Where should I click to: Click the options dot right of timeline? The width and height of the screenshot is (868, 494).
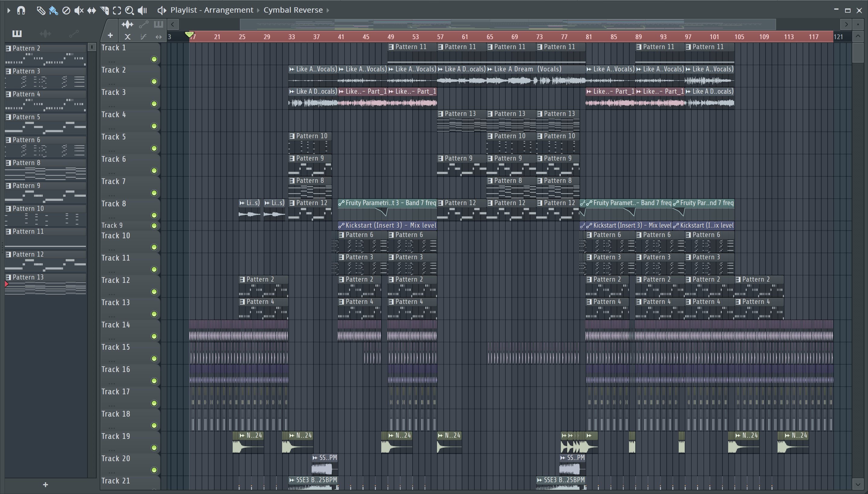coord(858,24)
